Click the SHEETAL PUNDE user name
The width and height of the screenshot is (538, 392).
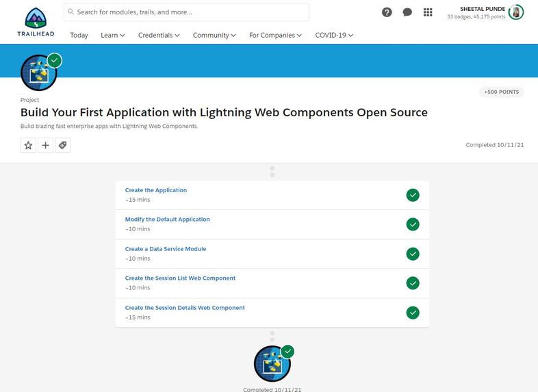[483, 9]
